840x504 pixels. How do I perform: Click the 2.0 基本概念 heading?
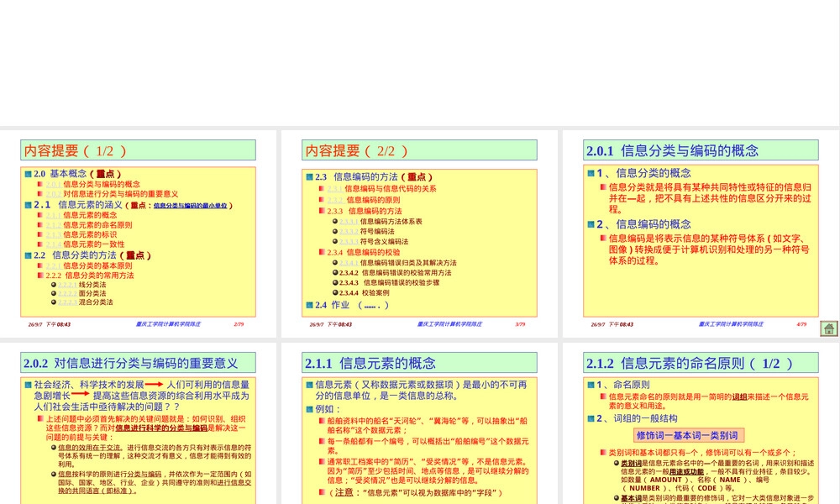77,174
